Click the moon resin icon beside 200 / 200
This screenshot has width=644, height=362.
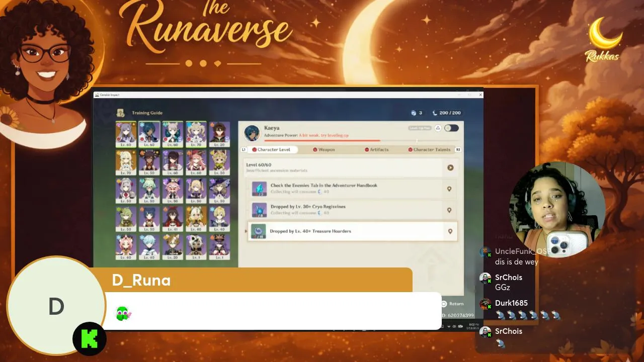pos(434,113)
